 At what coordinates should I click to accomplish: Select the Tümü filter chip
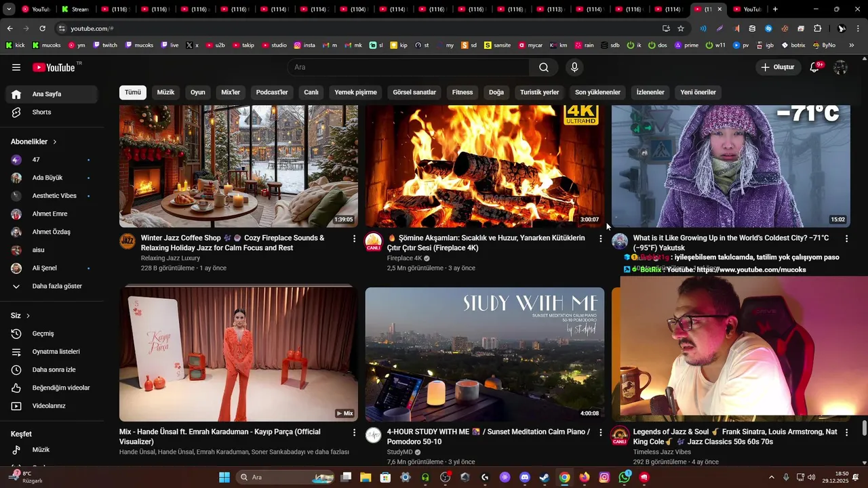pos(133,92)
